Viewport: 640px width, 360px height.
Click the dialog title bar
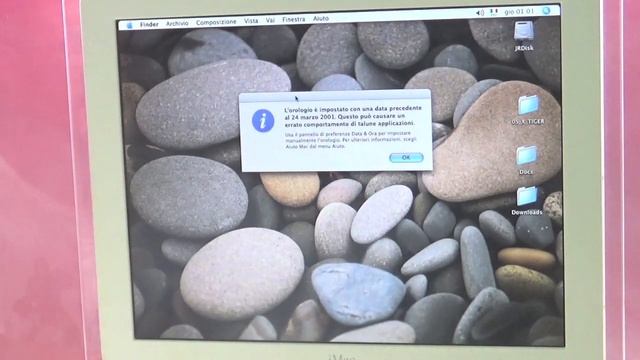coord(335,97)
